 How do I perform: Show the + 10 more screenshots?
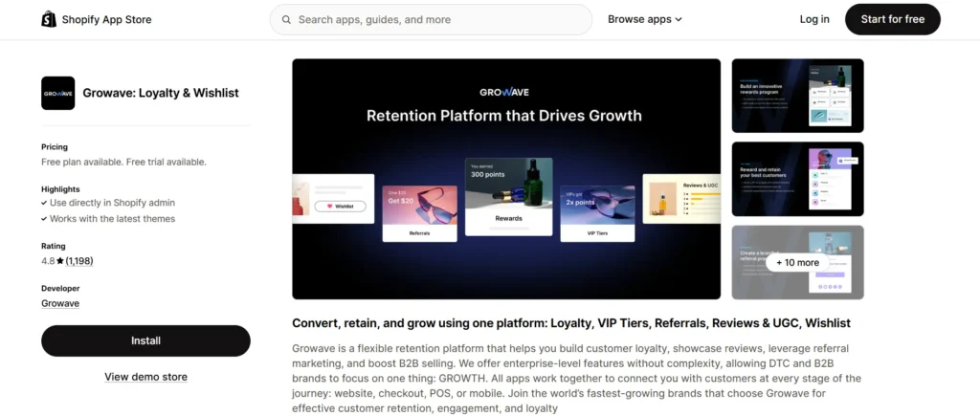[x=797, y=262]
